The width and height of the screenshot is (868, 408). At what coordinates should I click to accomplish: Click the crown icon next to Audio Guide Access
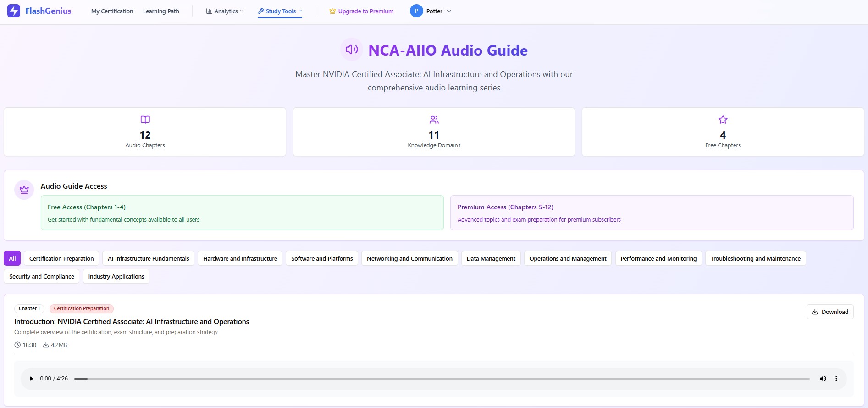24,190
